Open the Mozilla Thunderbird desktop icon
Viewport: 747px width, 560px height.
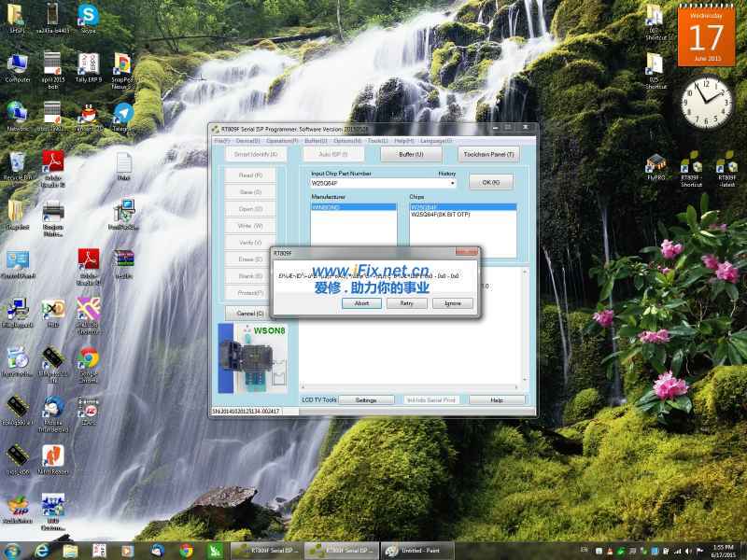point(53,411)
